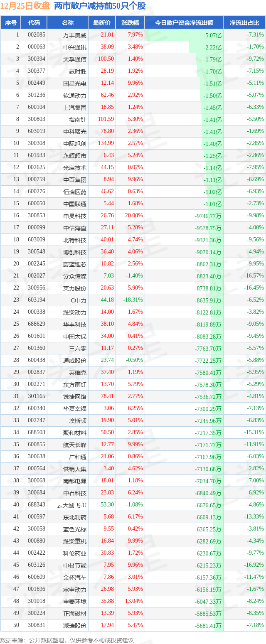Click stock name 派瑞股份
Screen dimensions: 266x644
tap(75, 625)
